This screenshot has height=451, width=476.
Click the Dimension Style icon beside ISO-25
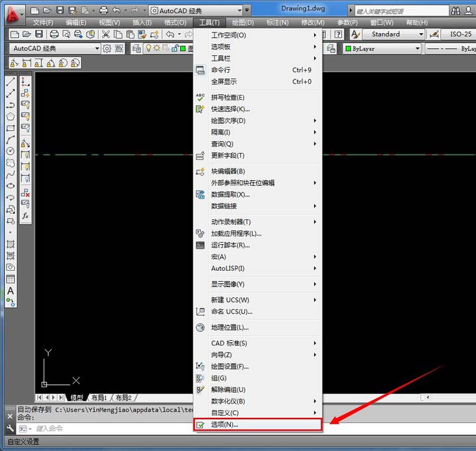point(434,34)
